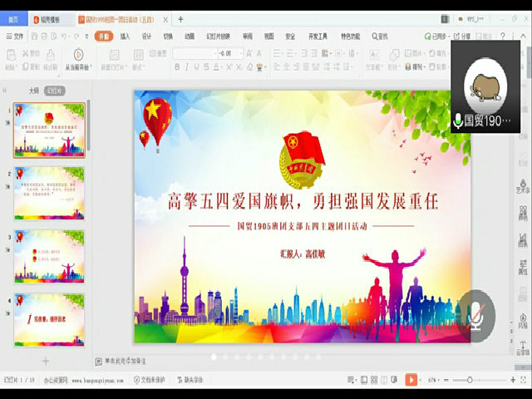
Task: Switch to 大纲 outline view tab
Action: coord(33,91)
